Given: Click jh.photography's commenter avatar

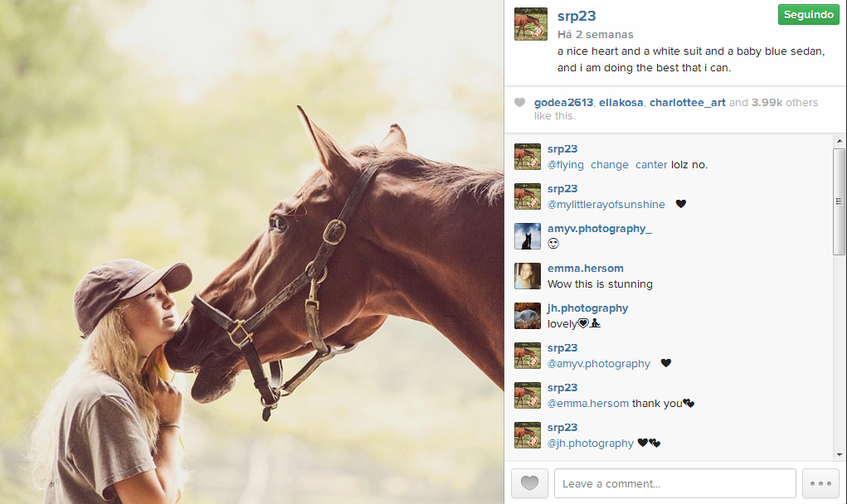Looking at the screenshot, I should tap(528, 316).
